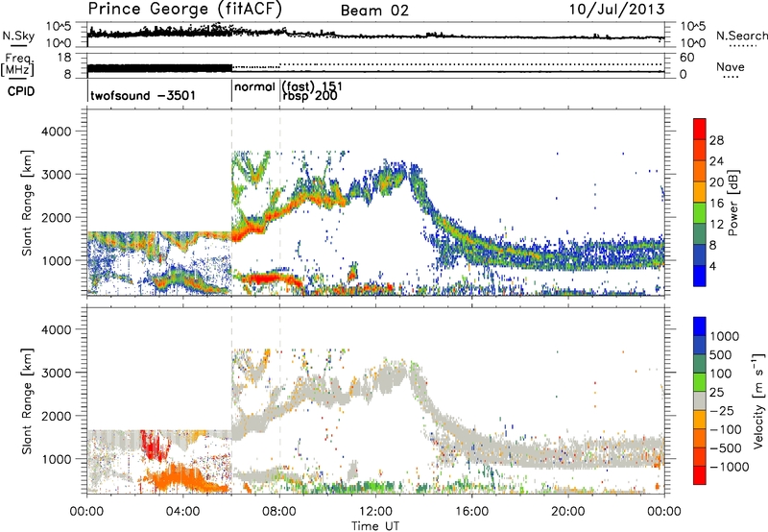
Task: Select the normal CPID entry
Action: (254, 87)
